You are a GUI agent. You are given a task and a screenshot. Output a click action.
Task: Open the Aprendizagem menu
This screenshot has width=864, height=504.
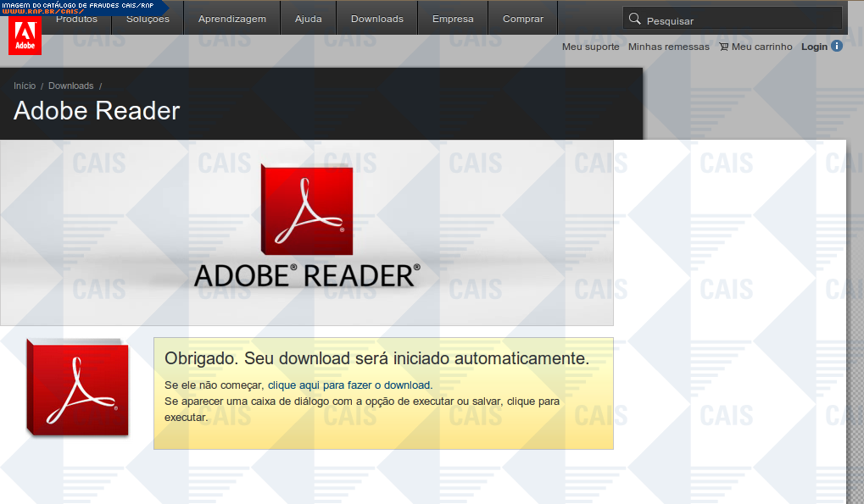click(x=231, y=19)
